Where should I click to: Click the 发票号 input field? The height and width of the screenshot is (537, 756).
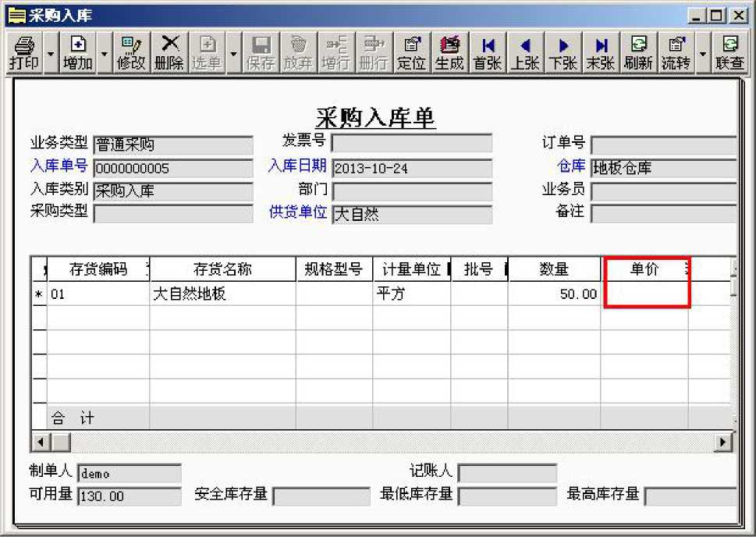pos(412,144)
